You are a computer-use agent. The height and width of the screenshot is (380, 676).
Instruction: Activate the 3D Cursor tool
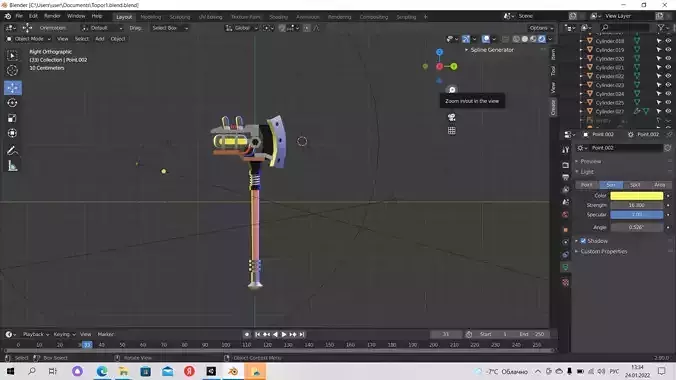pos(12,70)
